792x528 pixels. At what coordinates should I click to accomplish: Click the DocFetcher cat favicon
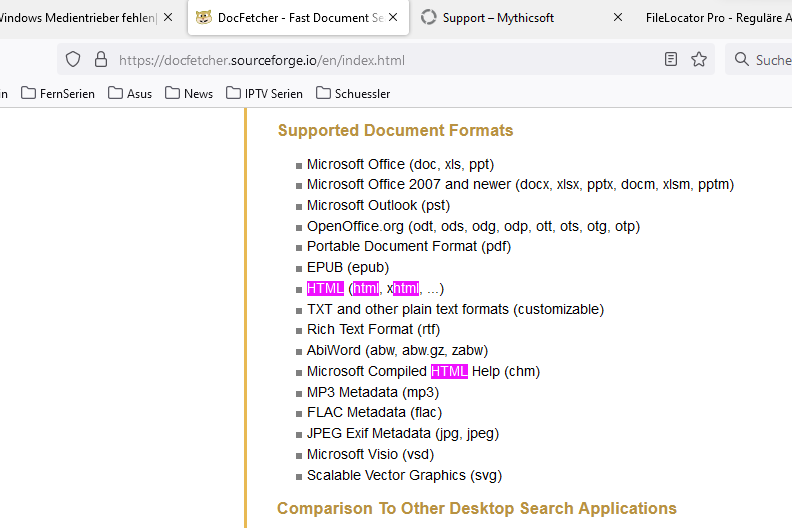(204, 18)
